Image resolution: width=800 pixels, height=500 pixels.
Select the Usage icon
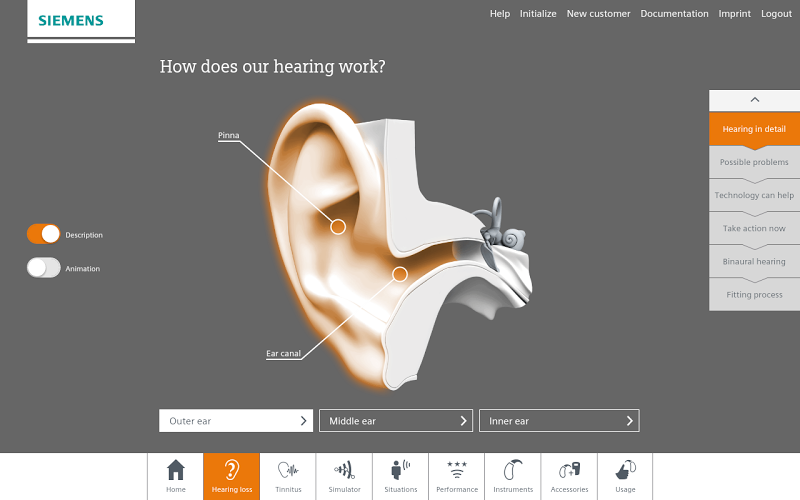pos(626,470)
